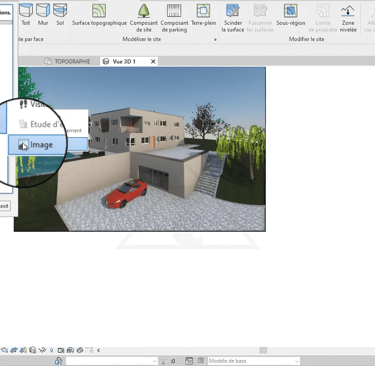
Task: Click the design options icon
Action: (x=189, y=361)
